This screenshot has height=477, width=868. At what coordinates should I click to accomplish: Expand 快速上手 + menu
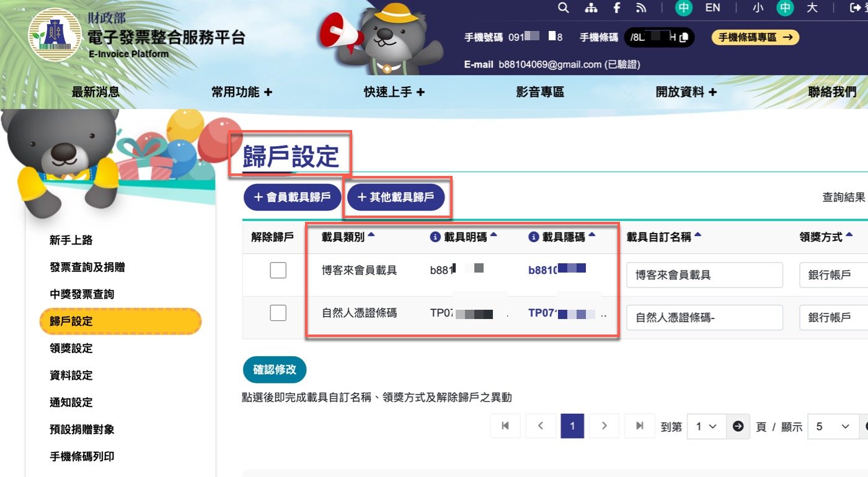(x=394, y=92)
